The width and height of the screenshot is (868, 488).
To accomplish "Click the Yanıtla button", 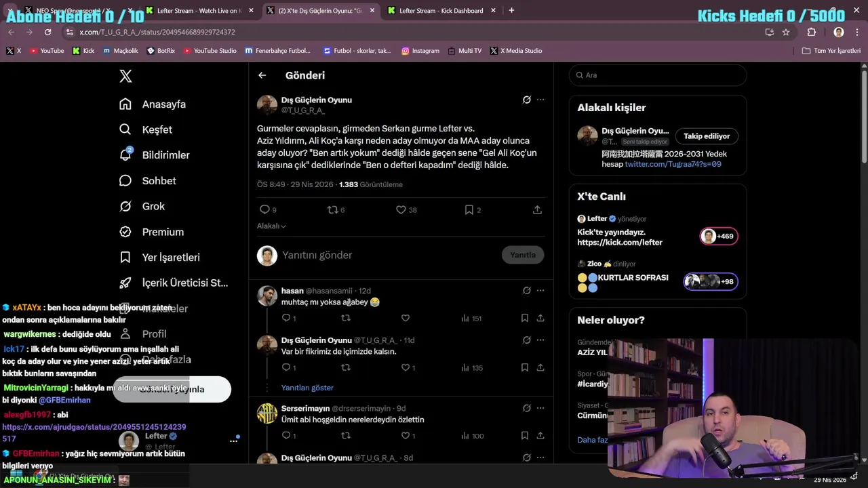I will 523,255.
